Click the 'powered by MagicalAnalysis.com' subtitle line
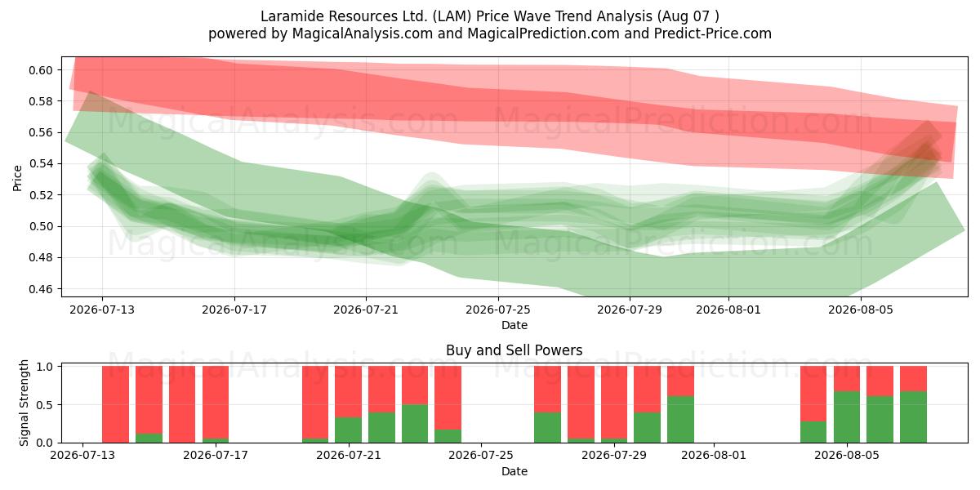Image resolution: width=980 pixels, height=490 pixels. 490,33
